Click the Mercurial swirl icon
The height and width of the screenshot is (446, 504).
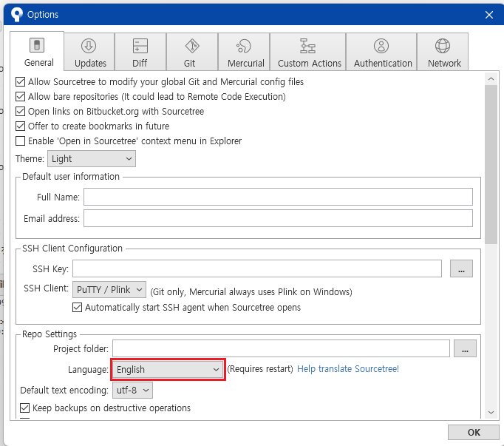click(x=244, y=46)
